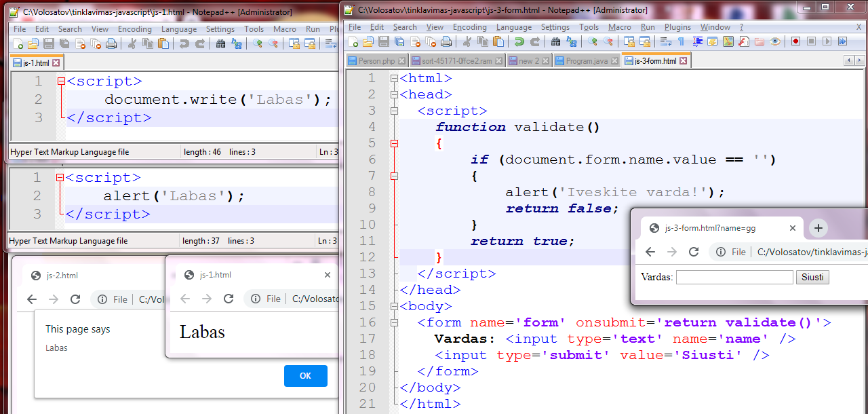The width and height of the screenshot is (868, 414).
Task: Toggle indent guide display icon
Action: tap(697, 41)
